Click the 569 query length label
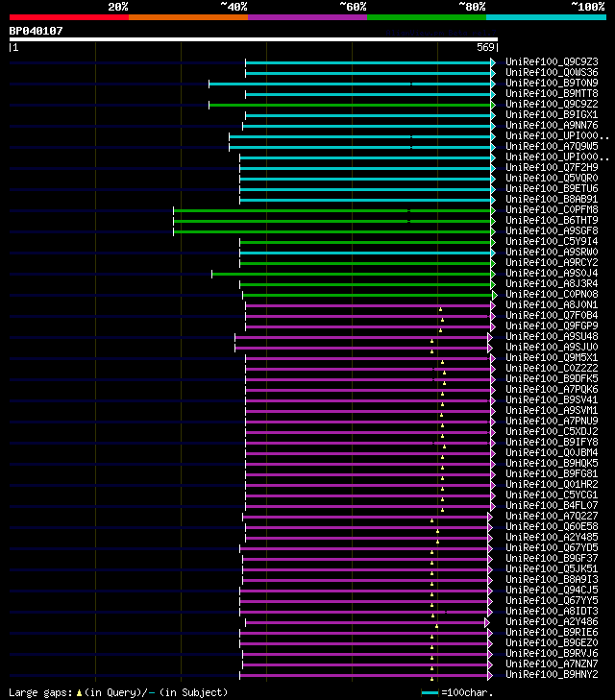 point(485,47)
